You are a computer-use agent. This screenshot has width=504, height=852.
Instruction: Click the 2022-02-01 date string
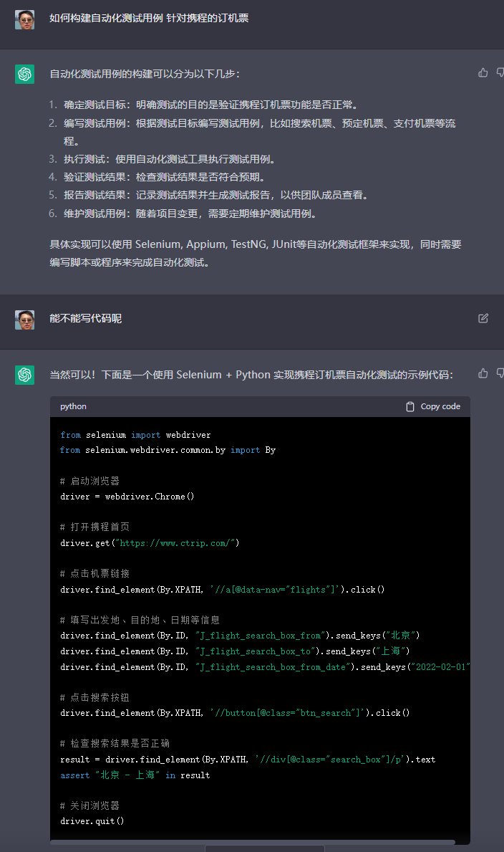[440, 666]
